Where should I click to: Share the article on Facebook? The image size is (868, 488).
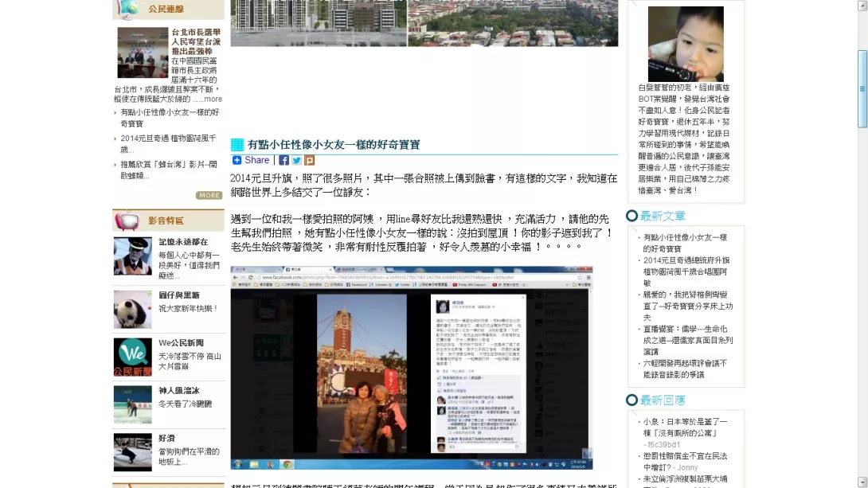tap(283, 160)
